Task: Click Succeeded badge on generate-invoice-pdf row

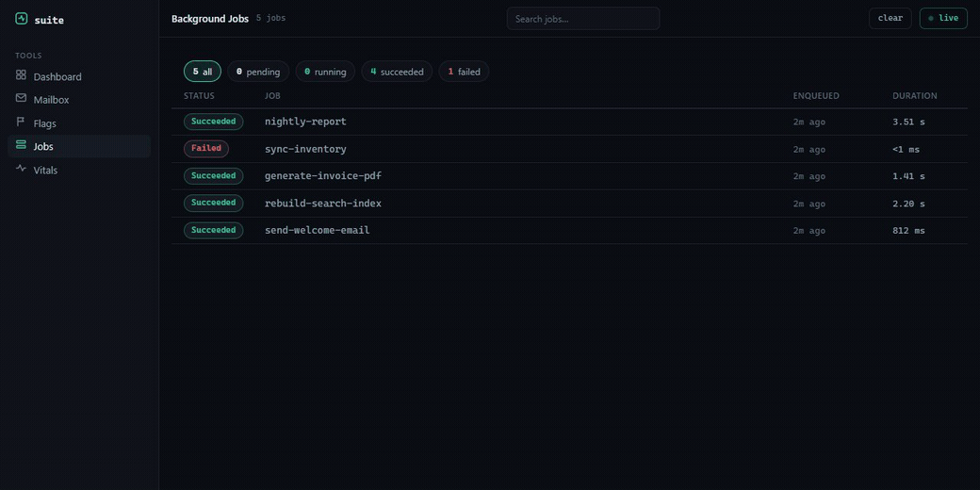Action: [x=213, y=175]
